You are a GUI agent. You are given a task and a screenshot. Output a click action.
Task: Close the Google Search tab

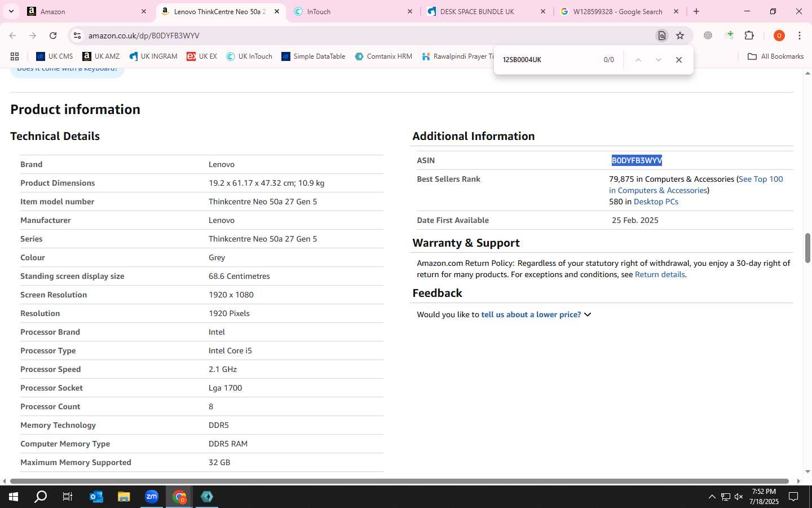click(x=676, y=11)
